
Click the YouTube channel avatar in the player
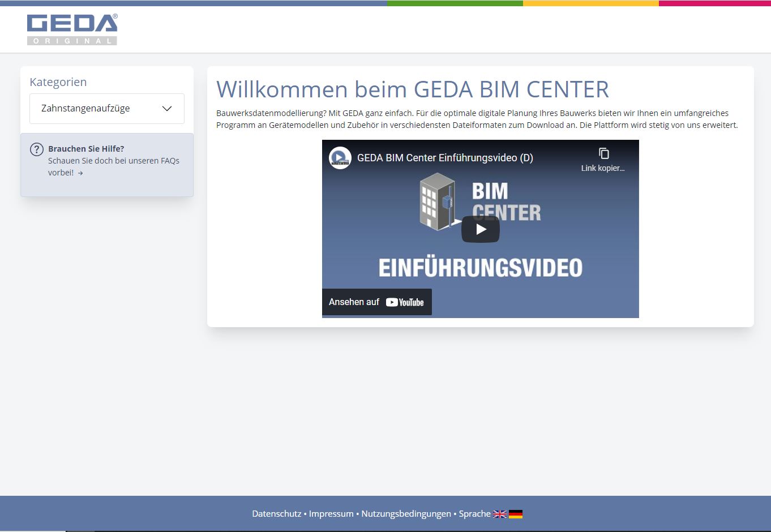click(340, 158)
